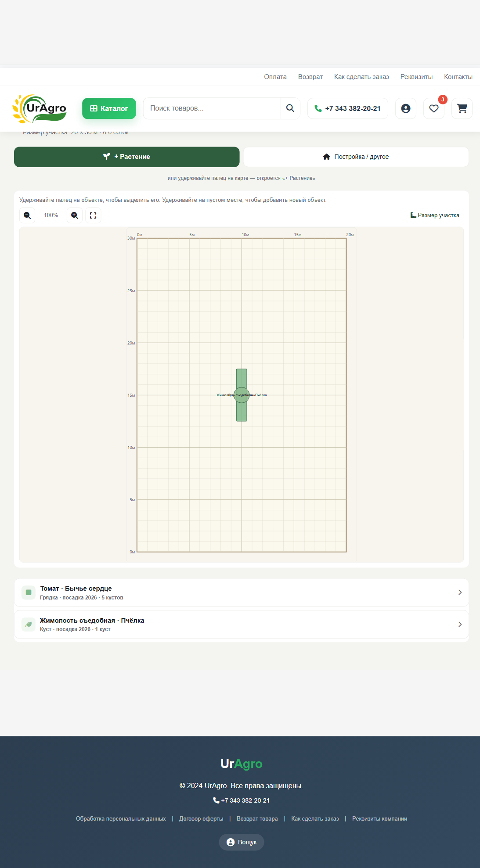Viewport: 480px width, 868px height.
Task: Toggle fullscreen map view
Action: coord(93,215)
